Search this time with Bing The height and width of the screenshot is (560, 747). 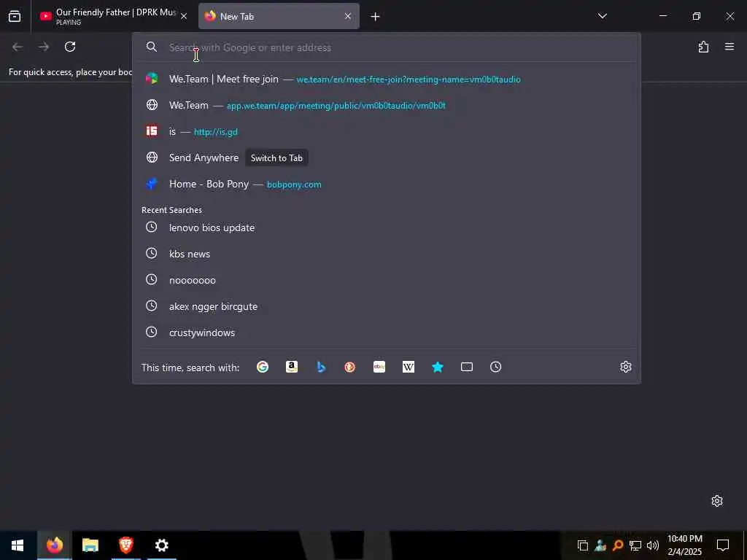pos(321,367)
